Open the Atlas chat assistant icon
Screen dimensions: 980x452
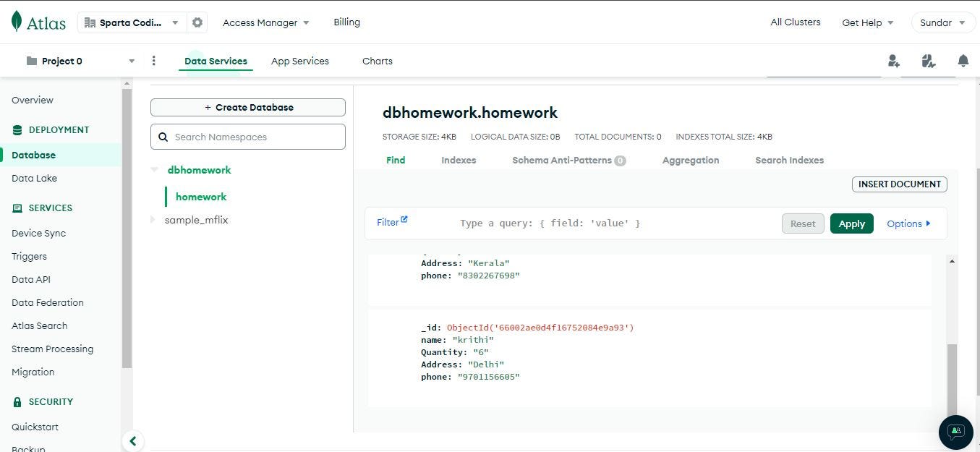955,432
